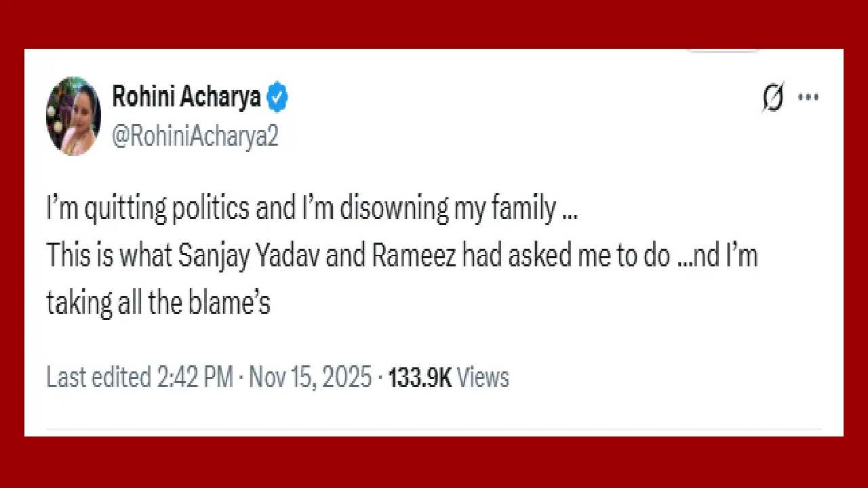Select the blue verified badge beside Rohini Acharya
This screenshot has width=868, height=488.
277,97
